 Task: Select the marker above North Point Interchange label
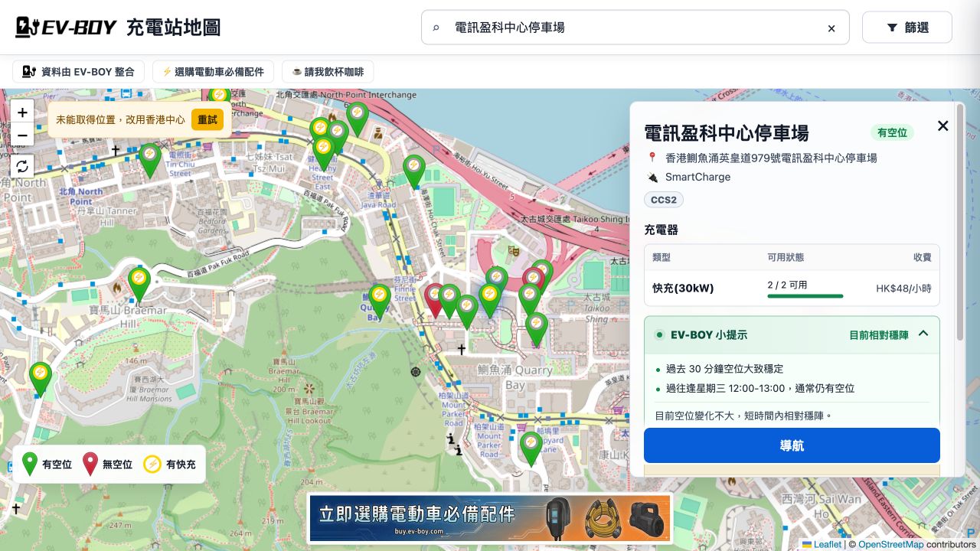[219, 96]
